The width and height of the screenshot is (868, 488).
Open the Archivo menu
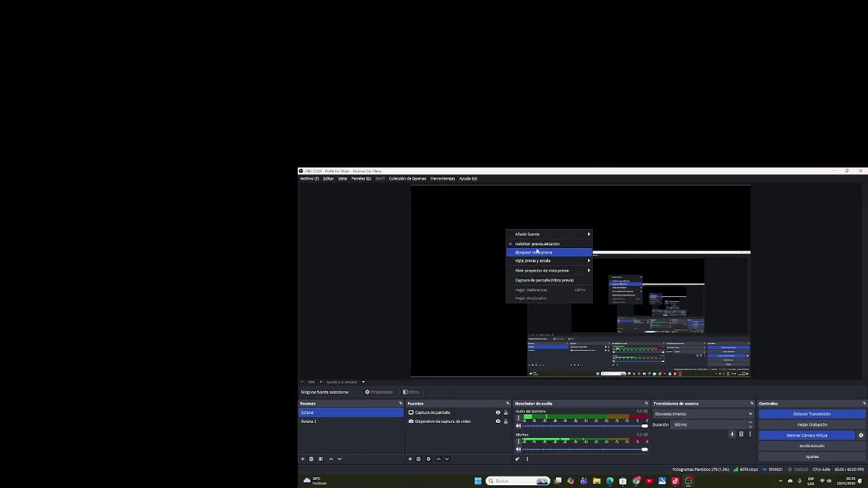click(309, 178)
